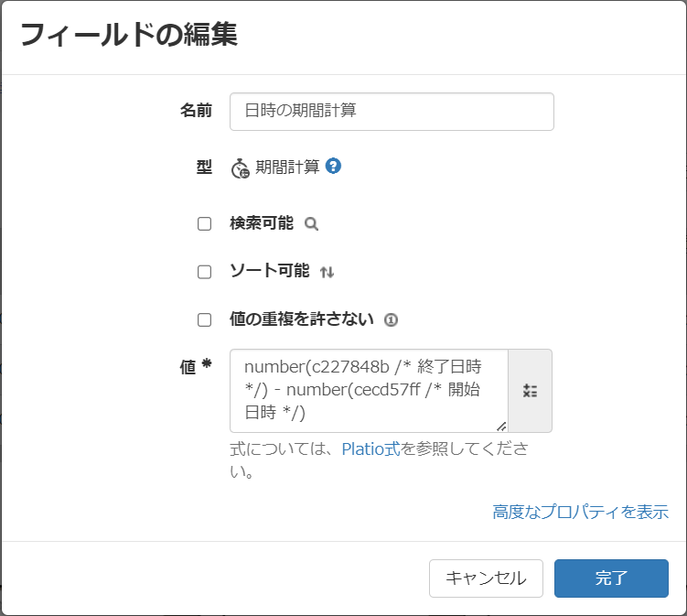Click the 名前 field label

click(197, 110)
